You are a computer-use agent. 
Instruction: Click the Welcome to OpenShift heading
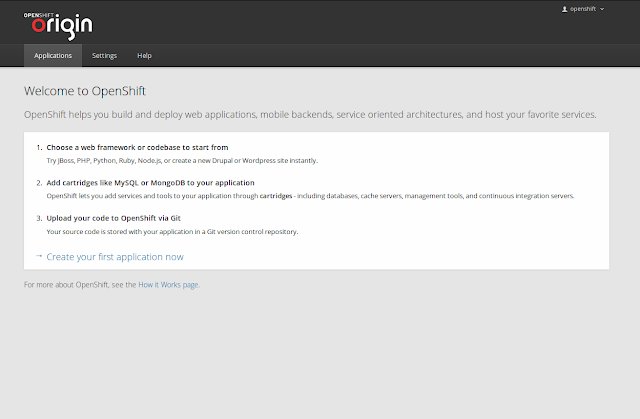click(85, 91)
